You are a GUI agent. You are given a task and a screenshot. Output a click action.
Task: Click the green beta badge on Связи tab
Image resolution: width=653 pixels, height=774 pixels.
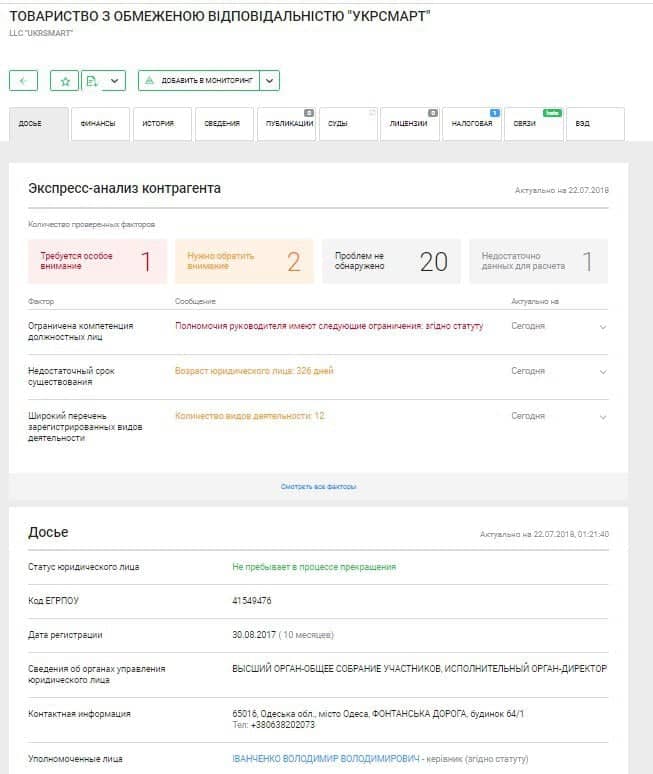pos(552,113)
